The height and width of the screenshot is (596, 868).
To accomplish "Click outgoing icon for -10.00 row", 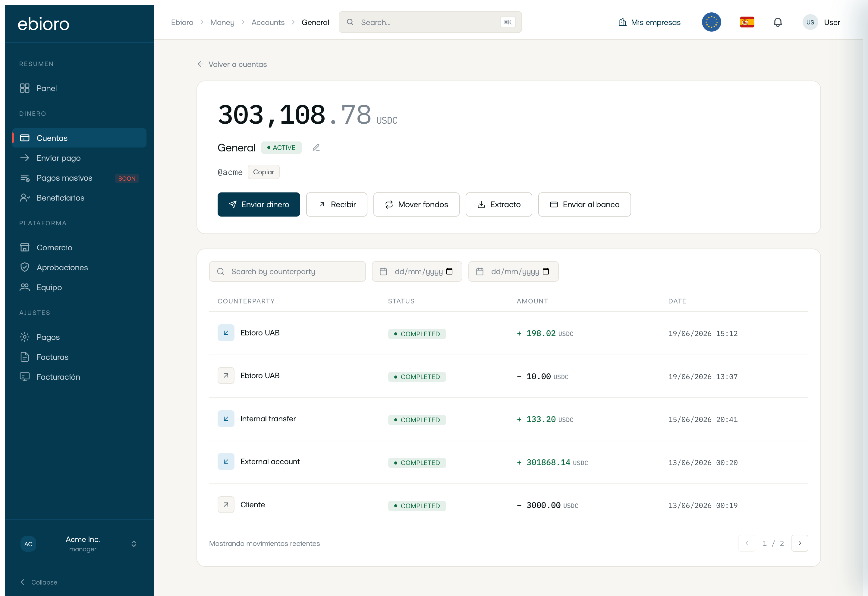I will tap(226, 376).
